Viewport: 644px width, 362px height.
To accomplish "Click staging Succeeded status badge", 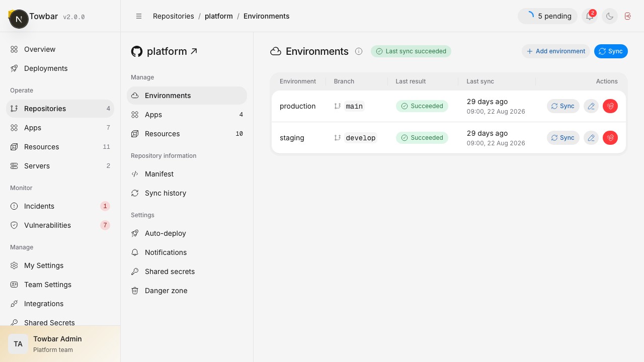I will point(422,138).
